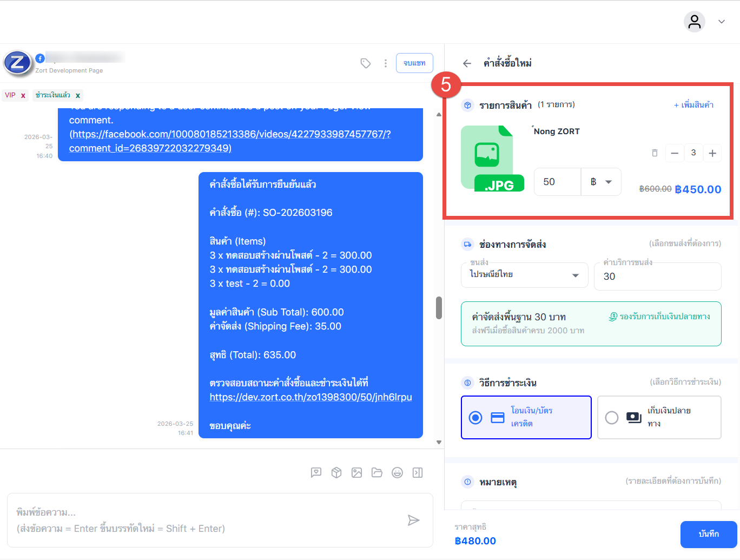
Task: Click the back arrow beside คำสั่งซื้อใหม่
Action: [x=467, y=63]
